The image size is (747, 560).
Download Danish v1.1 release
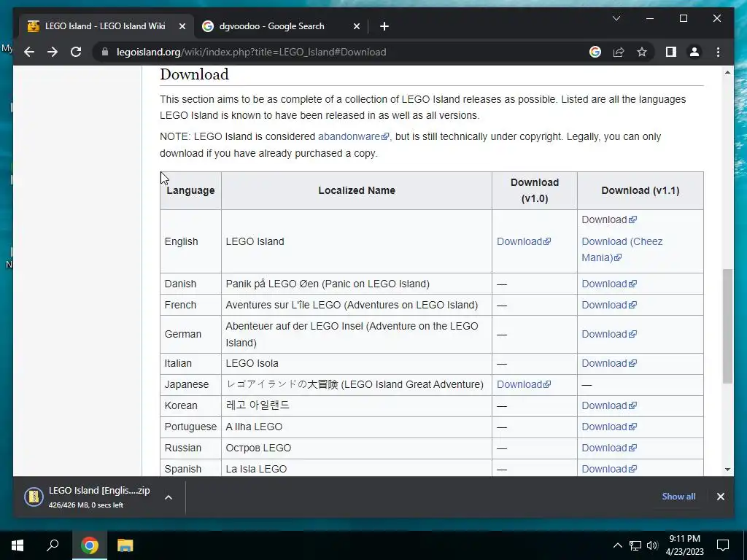point(608,284)
